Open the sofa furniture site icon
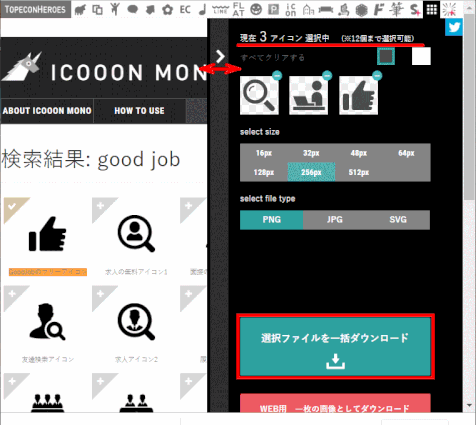 (x=326, y=10)
